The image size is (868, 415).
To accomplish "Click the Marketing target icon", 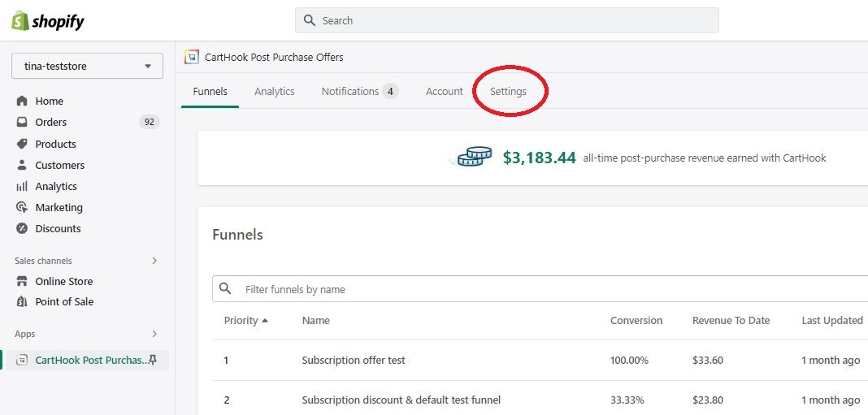I will click(22, 208).
